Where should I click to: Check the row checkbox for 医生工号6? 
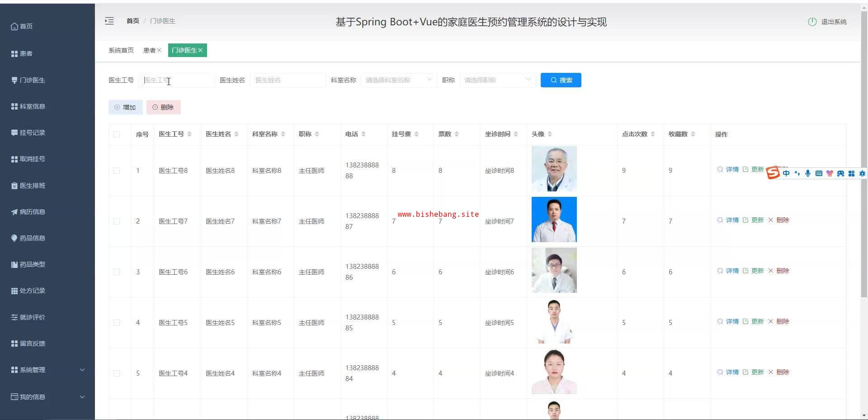point(117,272)
